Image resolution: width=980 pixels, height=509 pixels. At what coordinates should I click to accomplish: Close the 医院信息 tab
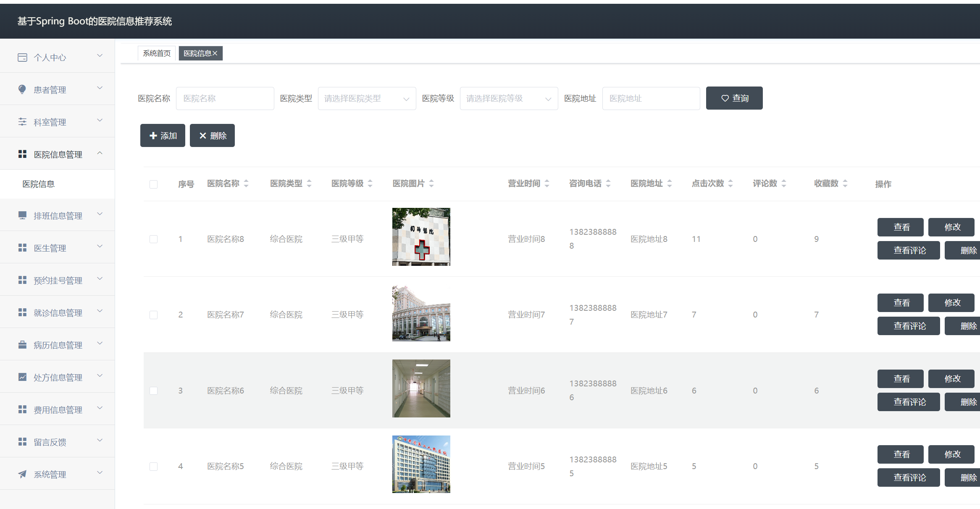coord(215,53)
